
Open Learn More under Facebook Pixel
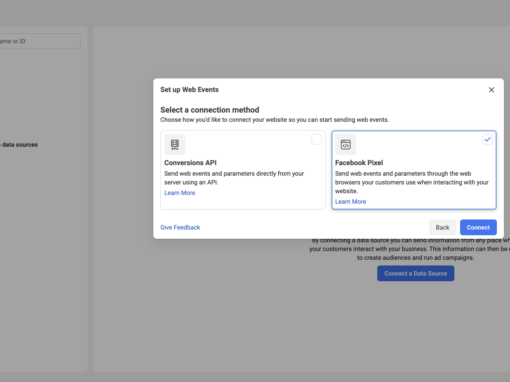tap(350, 202)
